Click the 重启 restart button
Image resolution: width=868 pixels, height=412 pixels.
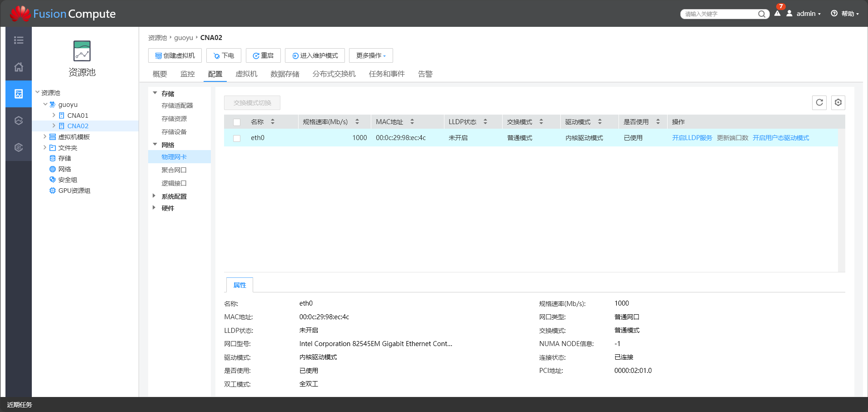(263, 55)
